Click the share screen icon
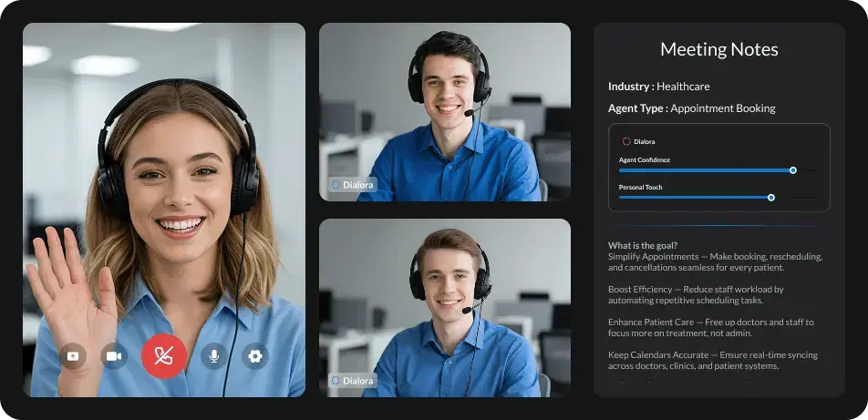The image size is (868, 420). click(x=73, y=356)
